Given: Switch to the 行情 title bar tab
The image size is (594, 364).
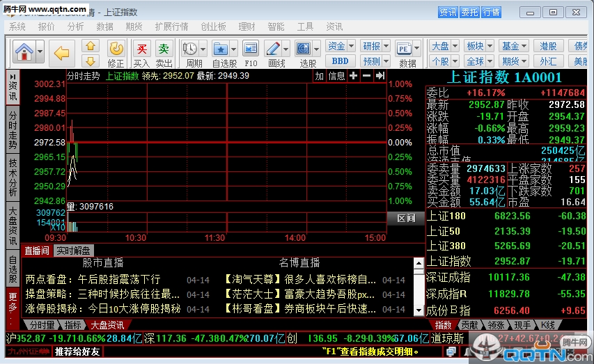Looking at the screenshot, I should 492,12.
